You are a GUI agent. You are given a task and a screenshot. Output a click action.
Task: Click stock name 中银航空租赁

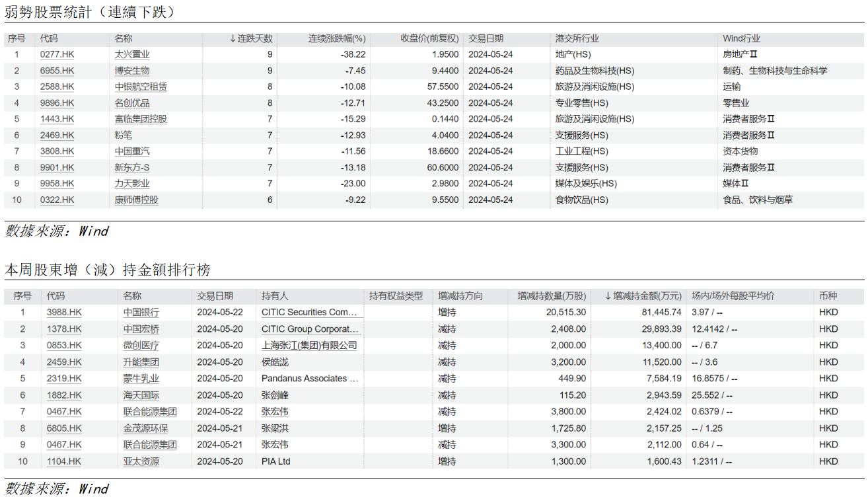[141, 87]
